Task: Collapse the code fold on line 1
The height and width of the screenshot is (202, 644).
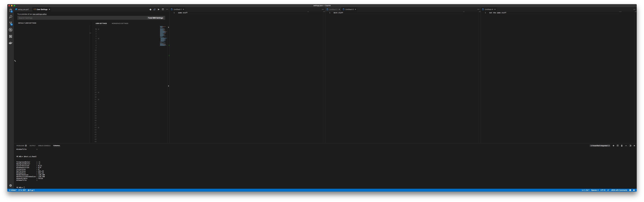Action: coord(98,29)
